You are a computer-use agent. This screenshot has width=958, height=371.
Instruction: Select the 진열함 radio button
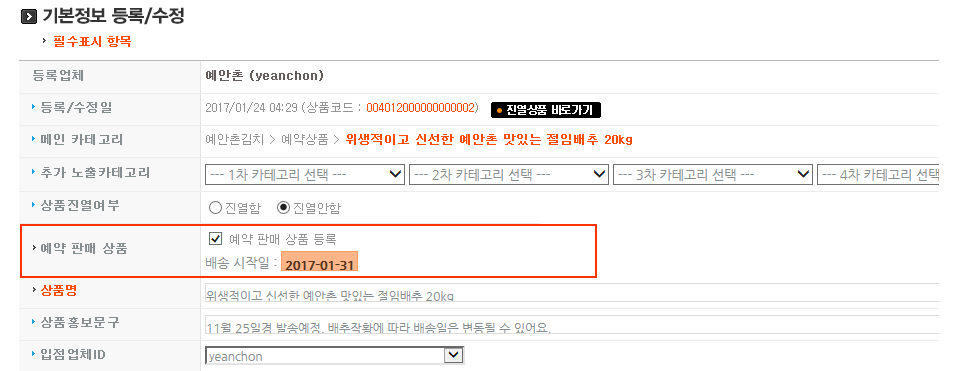click(x=215, y=208)
